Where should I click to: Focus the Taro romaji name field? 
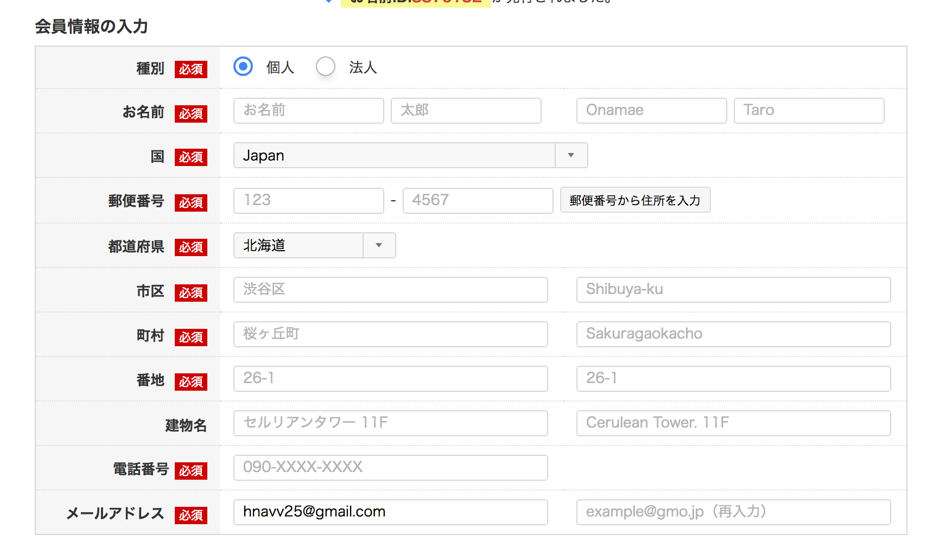(x=809, y=111)
